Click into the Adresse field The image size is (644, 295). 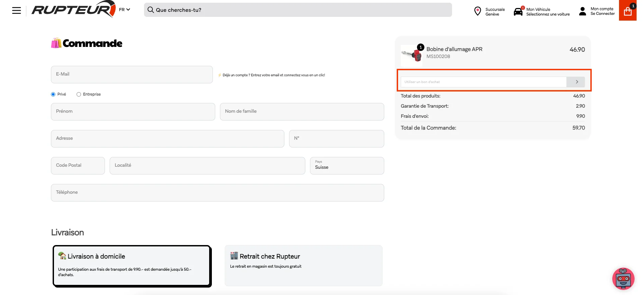[168, 139]
